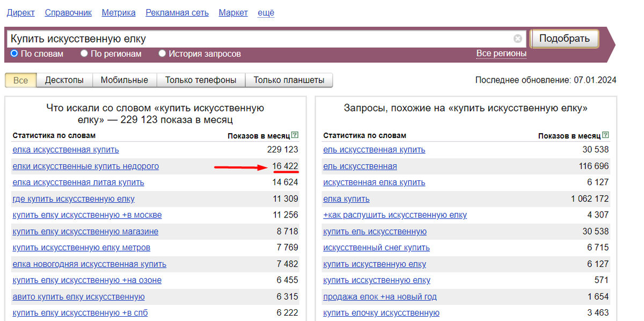Open similar query 'купить ель искусственную'
The width and height of the screenshot is (644, 321).
pyautogui.click(x=375, y=232)
